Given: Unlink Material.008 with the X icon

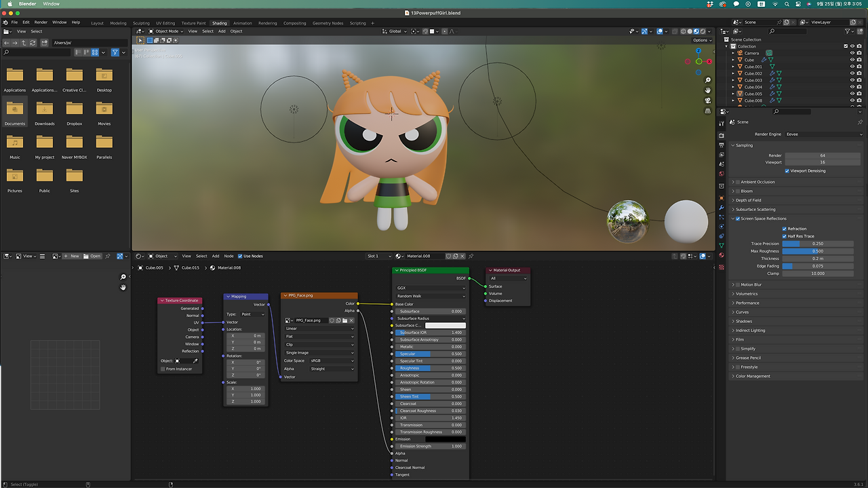Looking at the screenshot, I should [x=462, y=256].
